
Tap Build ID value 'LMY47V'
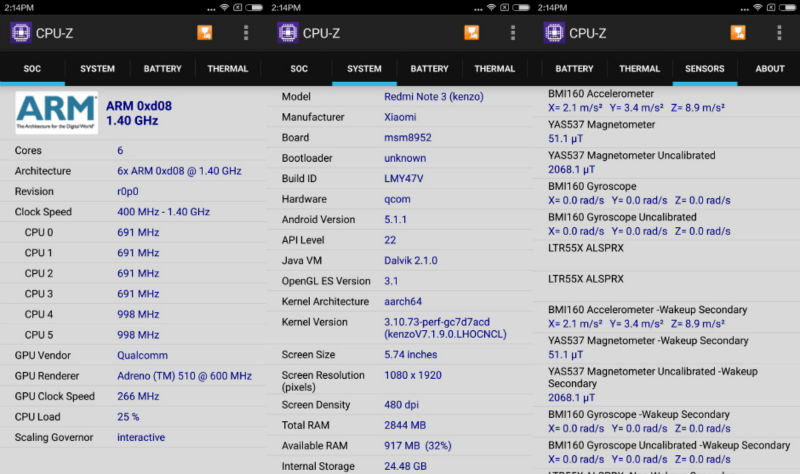click(404, 179)
